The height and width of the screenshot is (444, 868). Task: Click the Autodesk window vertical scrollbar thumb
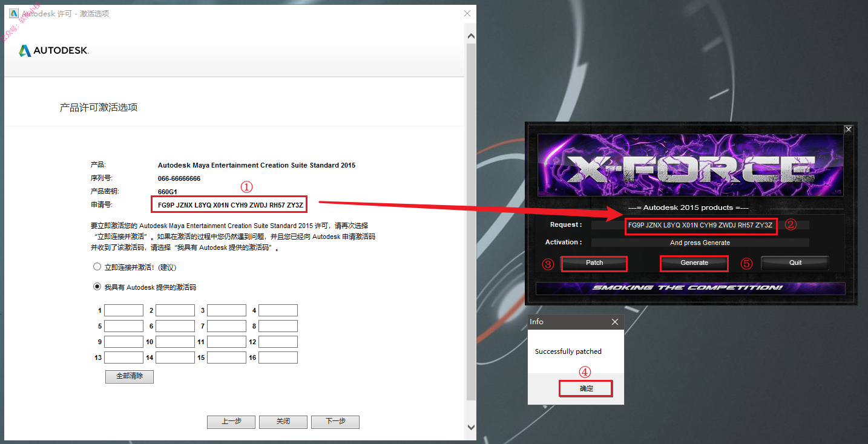tap(471, 221)
